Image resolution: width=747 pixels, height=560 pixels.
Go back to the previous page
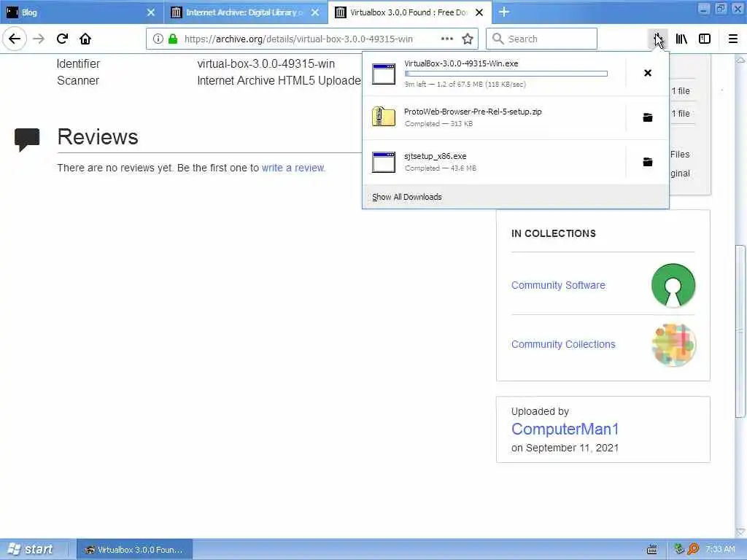pyautogui.click(x=15, y=39)
